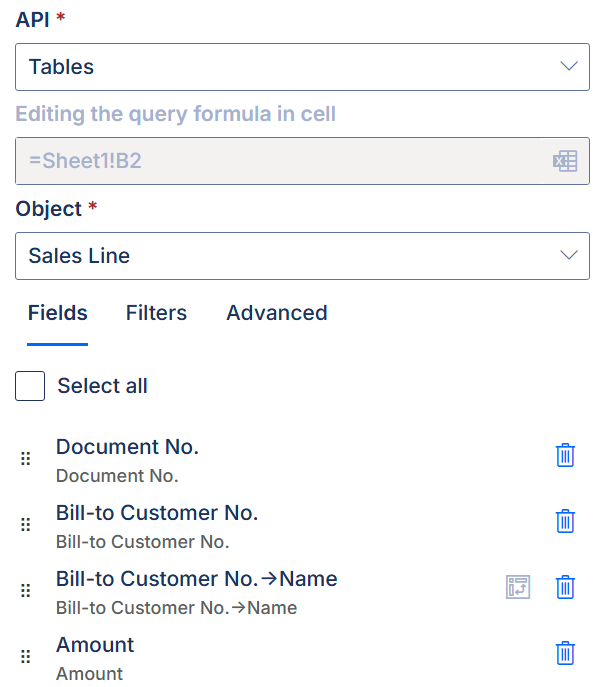Expand the Object Sales Line dropdown
The width and height of the screenshot is (610, 687).
[302, 256]
